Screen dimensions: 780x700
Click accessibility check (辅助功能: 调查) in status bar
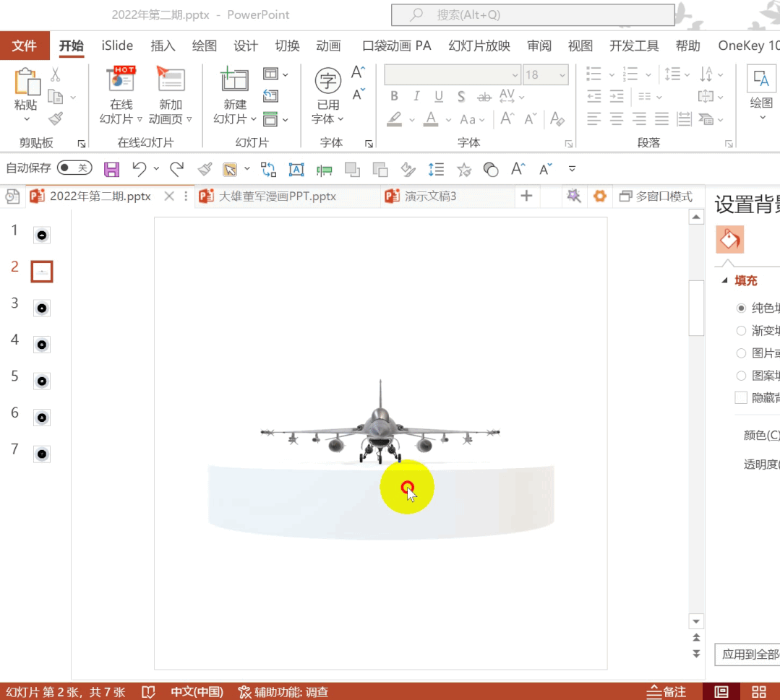pos(283,691)
